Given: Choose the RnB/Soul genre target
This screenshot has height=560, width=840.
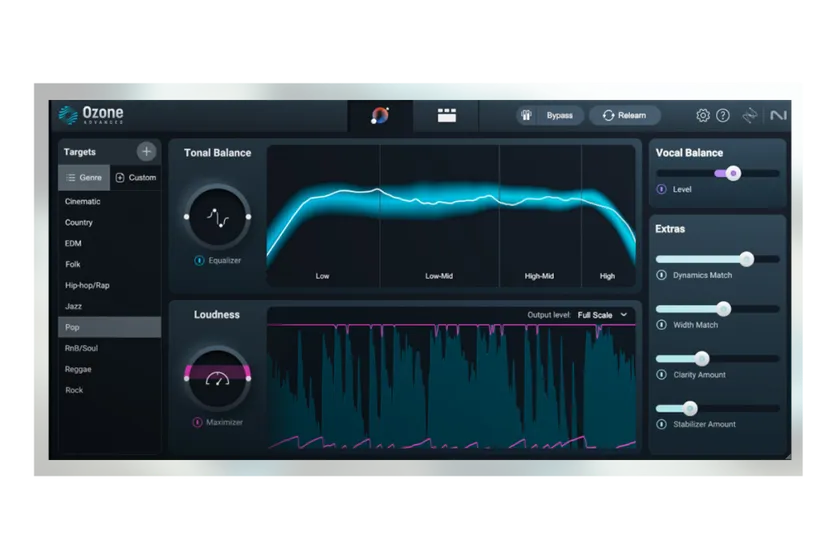Looking at the screenshot, I should pyautogui.click(x=109, y=348).
